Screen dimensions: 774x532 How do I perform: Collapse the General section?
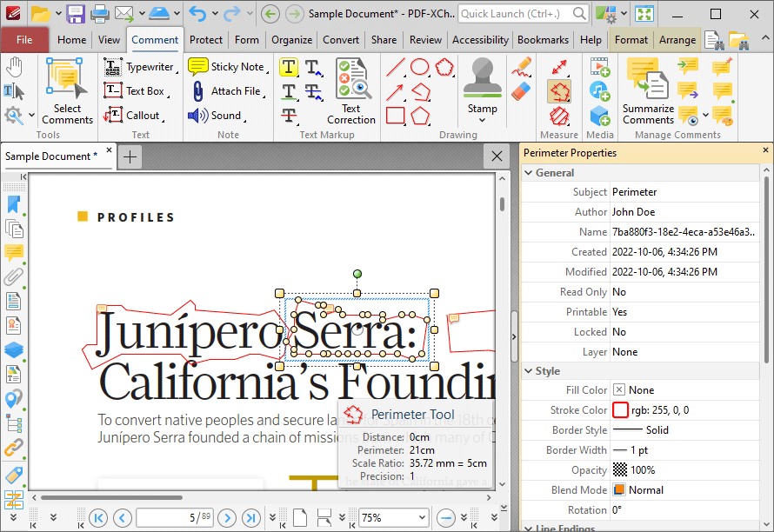[529, 173]
